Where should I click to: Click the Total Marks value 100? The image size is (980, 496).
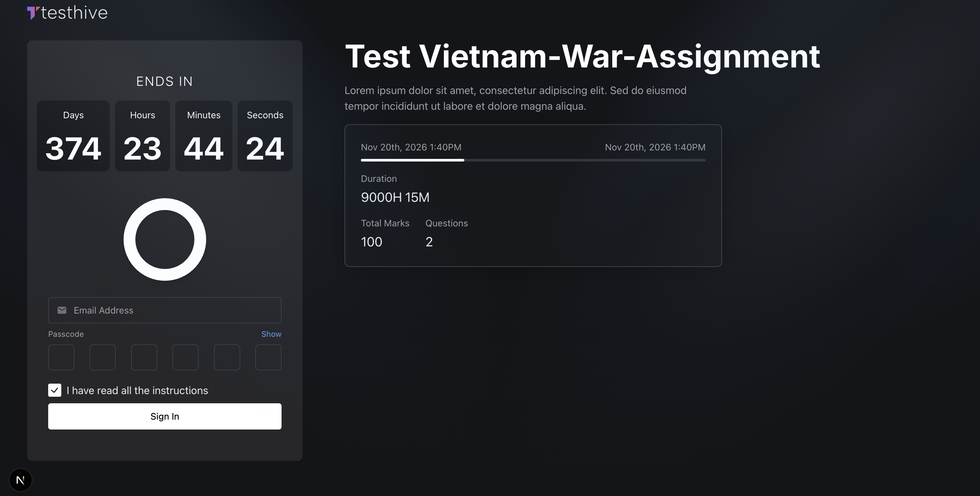pyautogui.click(x=371, y=241)
